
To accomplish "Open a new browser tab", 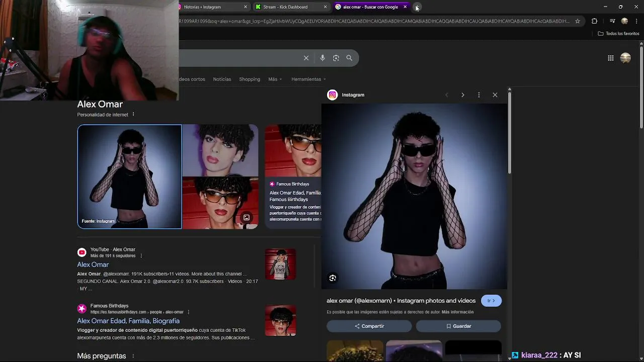I will click(417, 7).
